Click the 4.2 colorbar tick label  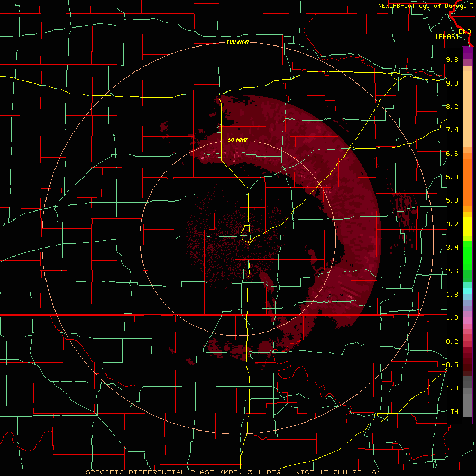(x=452, y=224)
